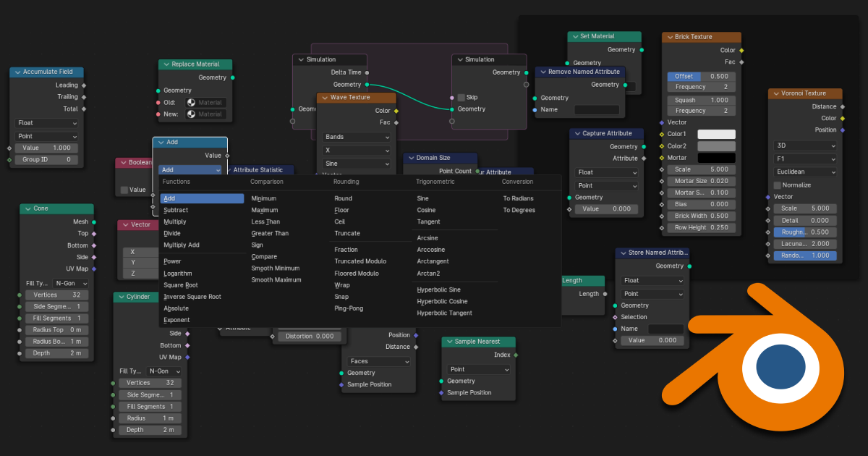Select Greater Than under Comparison
Viewport: 868px width, 456px height.
point(270,233)
